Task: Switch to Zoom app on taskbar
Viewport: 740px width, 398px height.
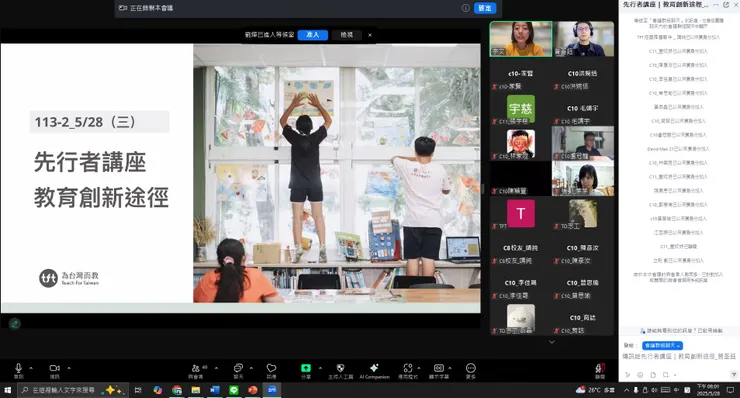Action: coord(272,390)
